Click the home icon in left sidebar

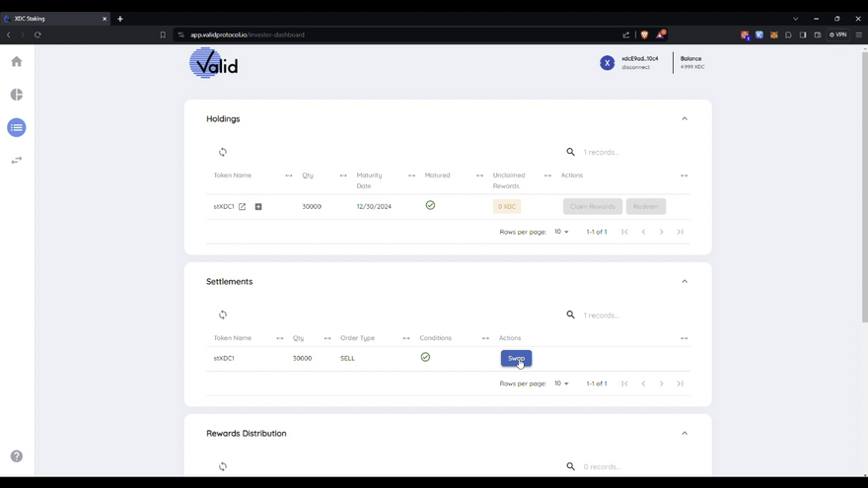click(x=17, y=61)
